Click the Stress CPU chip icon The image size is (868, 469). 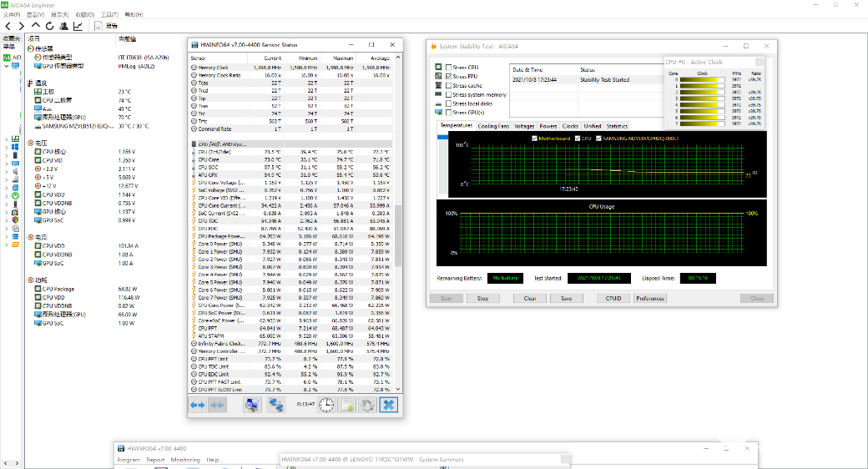click(438, 67)
